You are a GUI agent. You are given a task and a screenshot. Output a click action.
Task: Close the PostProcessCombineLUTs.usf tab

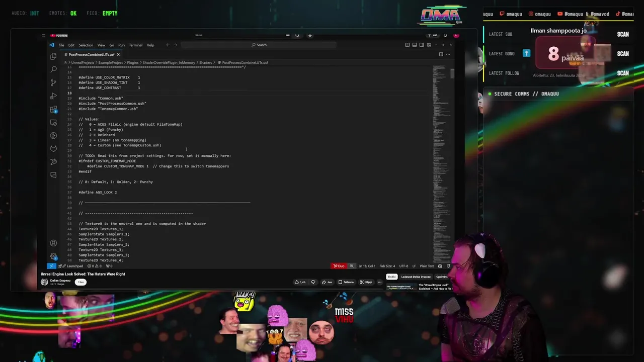click(x=118, y=54)
